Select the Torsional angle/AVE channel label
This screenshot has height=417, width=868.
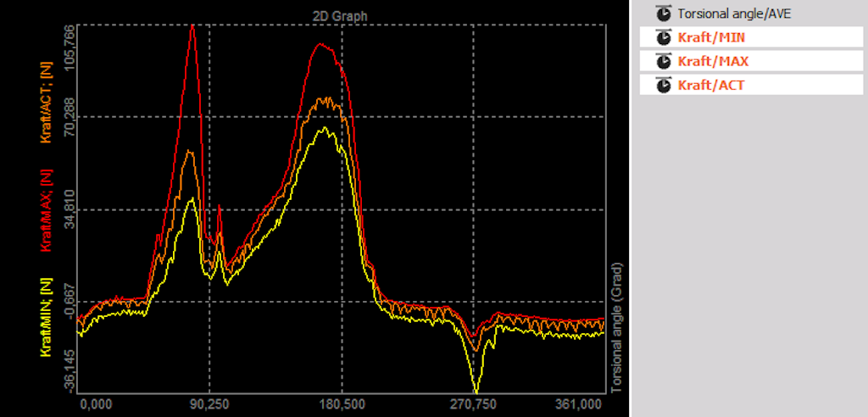[734, 14]
